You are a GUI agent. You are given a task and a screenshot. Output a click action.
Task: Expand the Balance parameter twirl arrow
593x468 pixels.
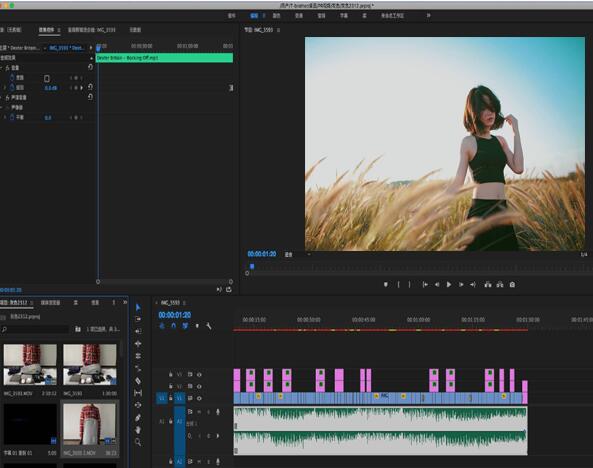pos(5,117)
